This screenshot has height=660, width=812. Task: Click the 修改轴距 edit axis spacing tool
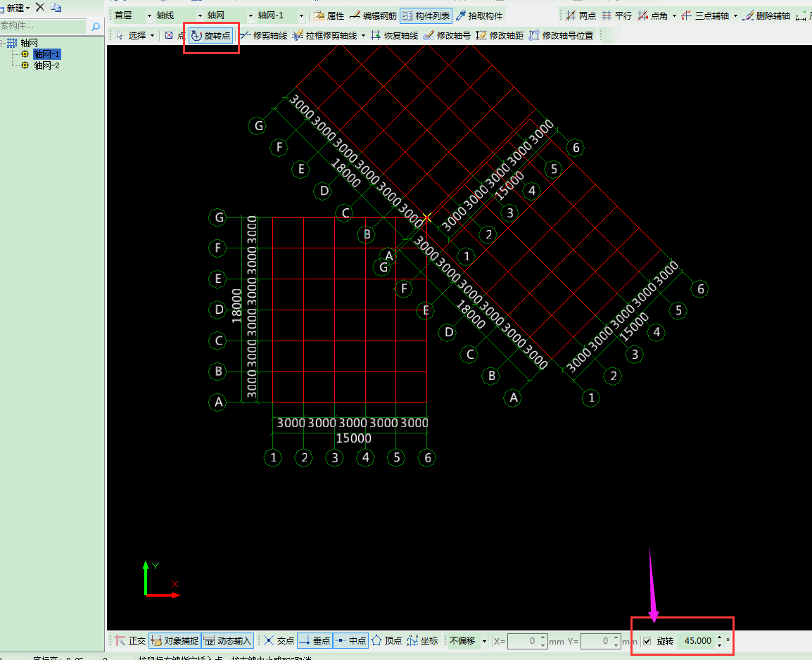click(500, 35)
